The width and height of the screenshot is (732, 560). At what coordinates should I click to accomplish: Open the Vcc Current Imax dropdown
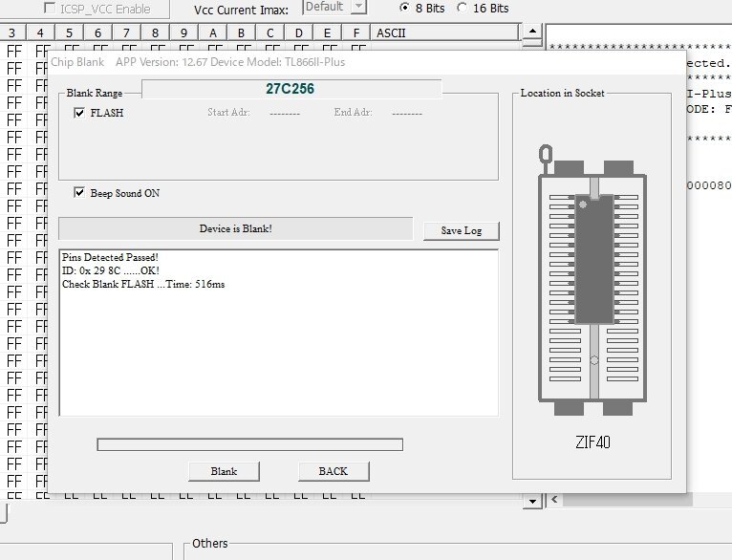coord(357,7)
